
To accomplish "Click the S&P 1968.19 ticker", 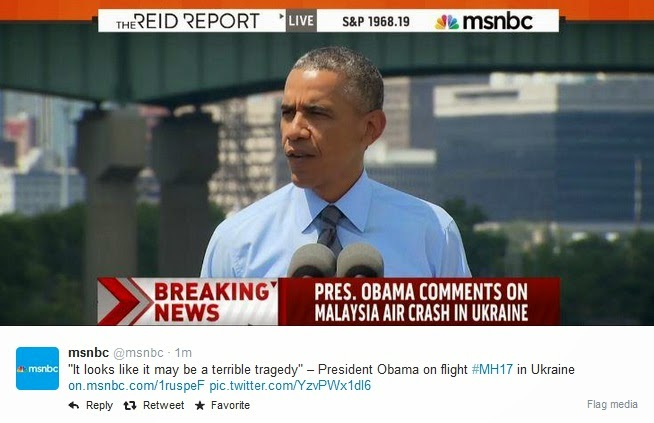I will click(x=376, y=22).
